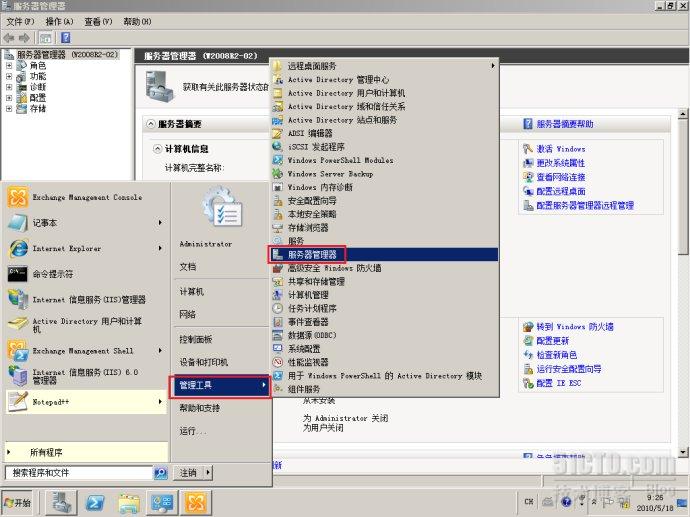690x517 pixels.
Task: Click the scroll-up arrow of main pane
Action: [683, 114]
